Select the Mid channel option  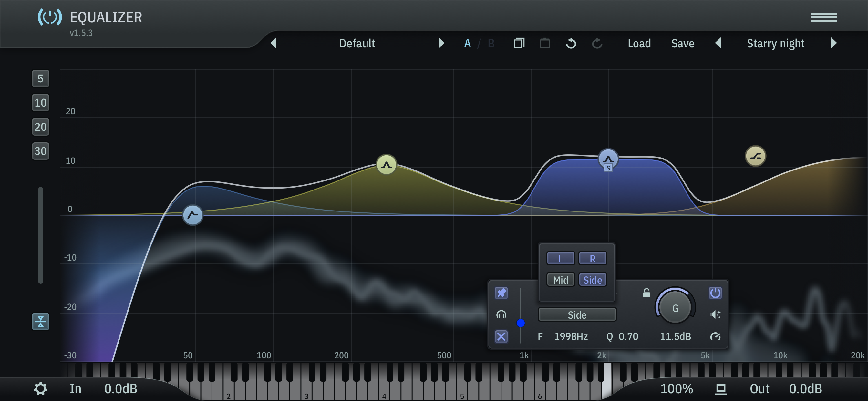click(x=560, y=280)
